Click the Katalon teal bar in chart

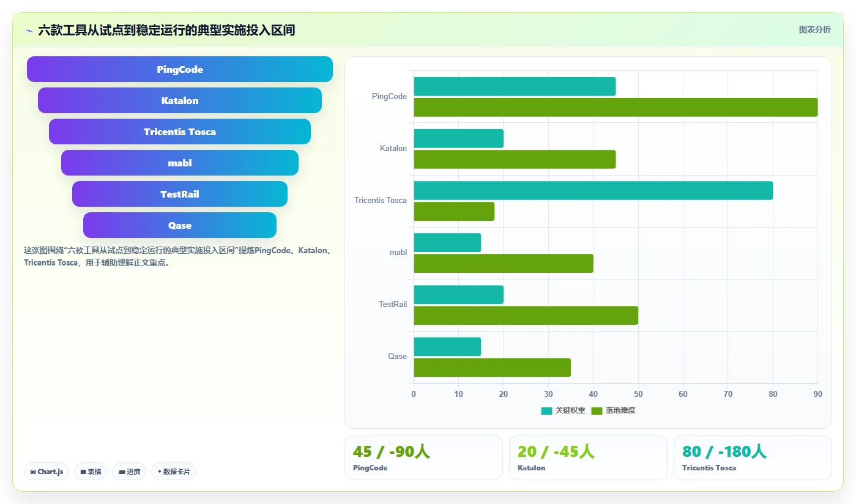pos(459,138)
